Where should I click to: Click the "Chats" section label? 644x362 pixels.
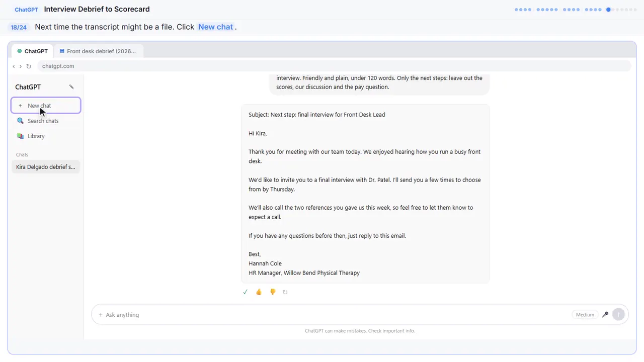pyautogui.click(x=22, y=155)
